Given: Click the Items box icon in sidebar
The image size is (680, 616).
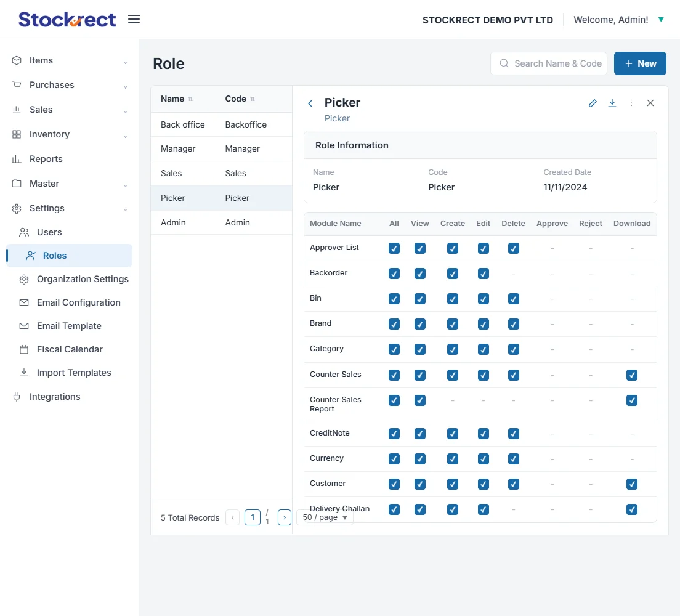Looking at the screenshot, I should [17, 60].
